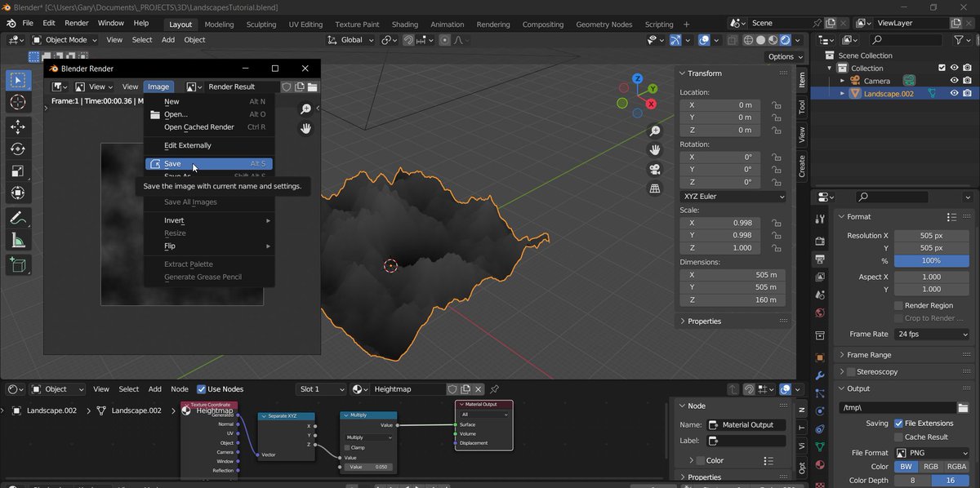Open the Modifier properties wrench tab
Screen dimensions: 980x488
[821, 375]
